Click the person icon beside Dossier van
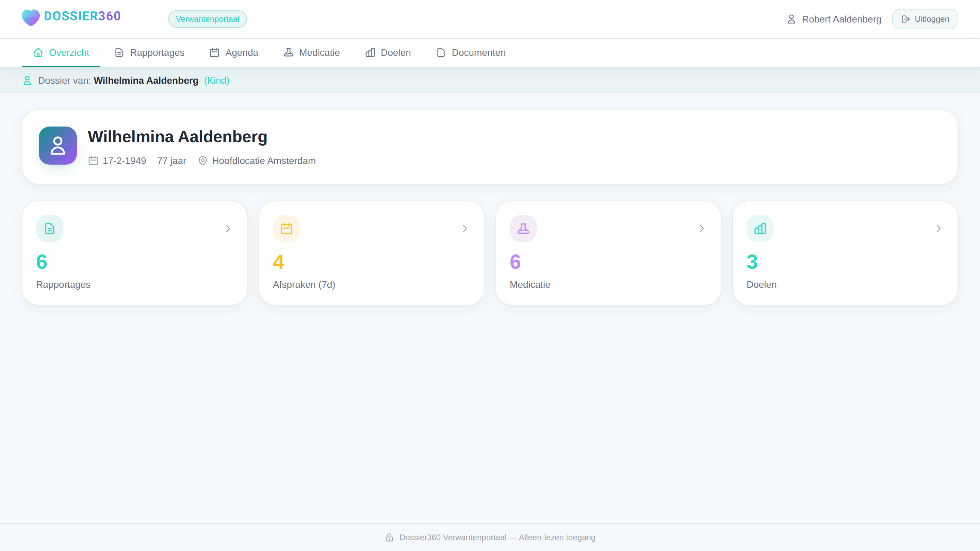Image resolution: width=980 pixels, height=551 pixels. 27,80
